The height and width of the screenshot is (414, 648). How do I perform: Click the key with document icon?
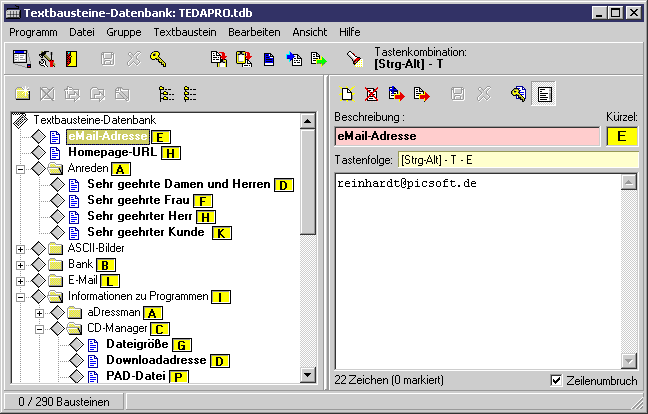[x=519, y=94]
